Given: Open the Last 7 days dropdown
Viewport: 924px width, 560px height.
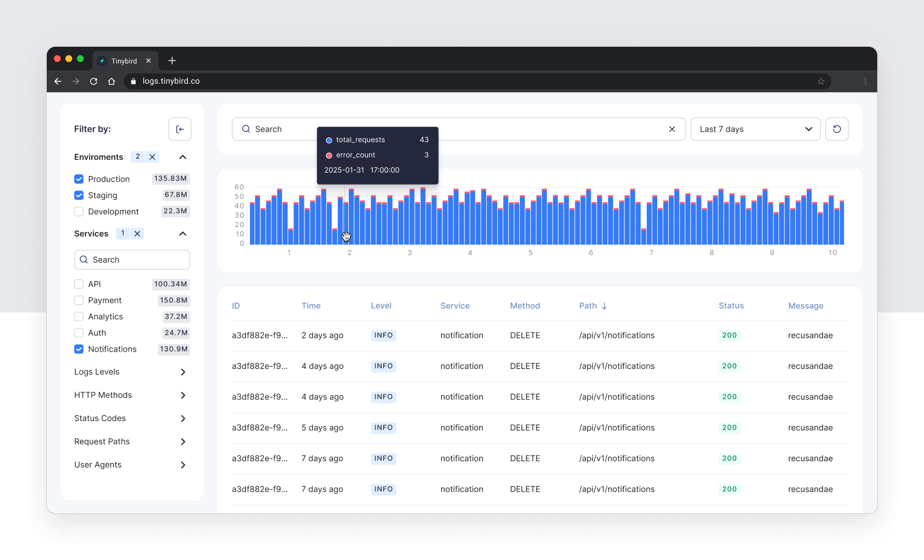Looking at the screenshot, I should tap(755, 129).
